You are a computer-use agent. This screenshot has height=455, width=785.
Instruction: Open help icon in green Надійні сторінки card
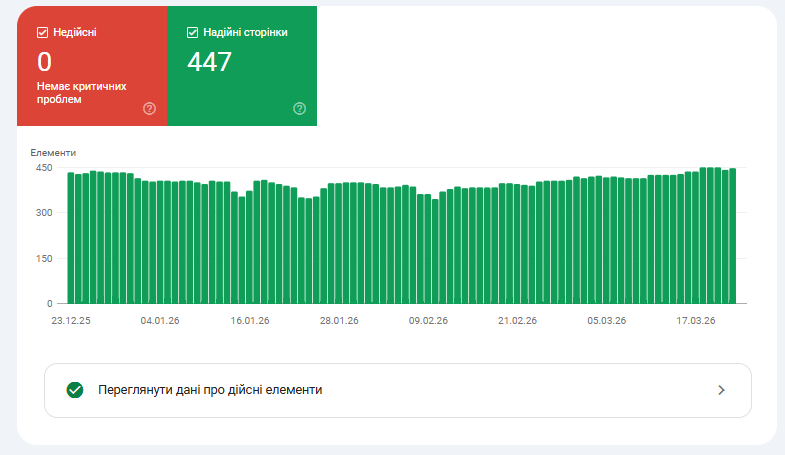pyautogui.click(x=299, y=109)
